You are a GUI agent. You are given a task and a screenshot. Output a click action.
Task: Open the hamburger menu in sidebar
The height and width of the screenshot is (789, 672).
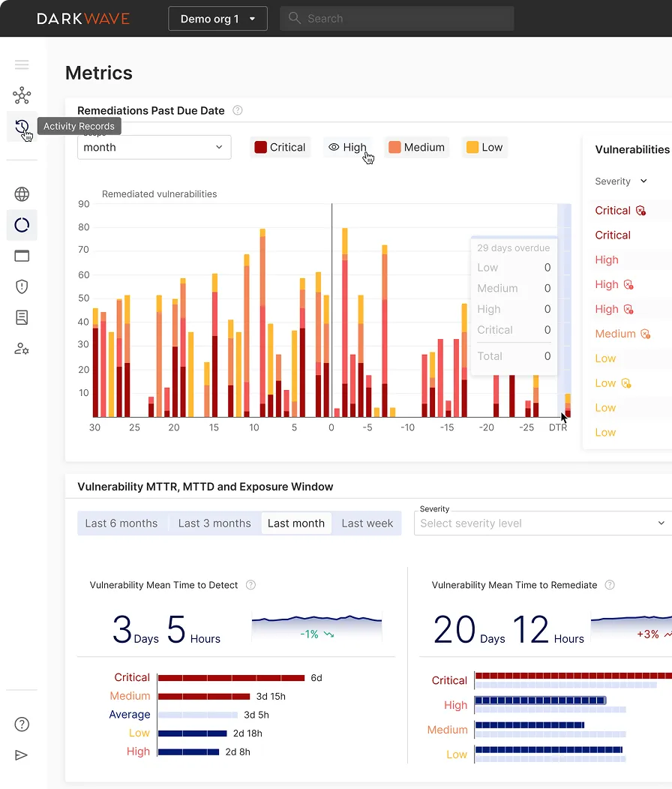[22, 64]
